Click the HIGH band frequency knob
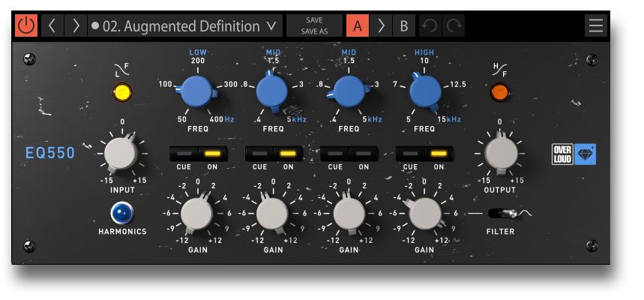Viewport: 644px width, 300px height. pyautogui.click(x=425, y=91)
